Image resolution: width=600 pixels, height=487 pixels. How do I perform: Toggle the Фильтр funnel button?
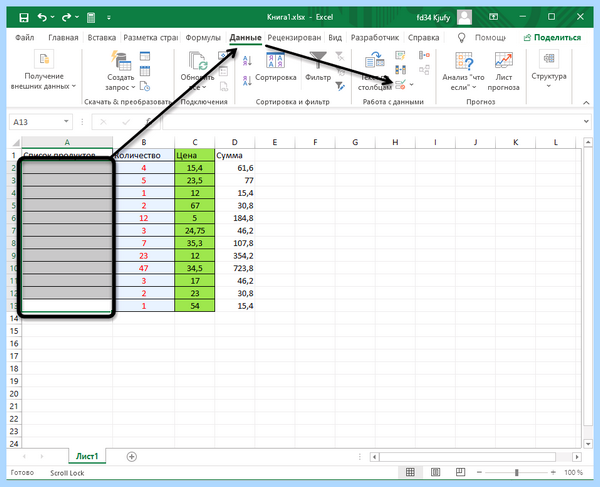pos(318,67)
